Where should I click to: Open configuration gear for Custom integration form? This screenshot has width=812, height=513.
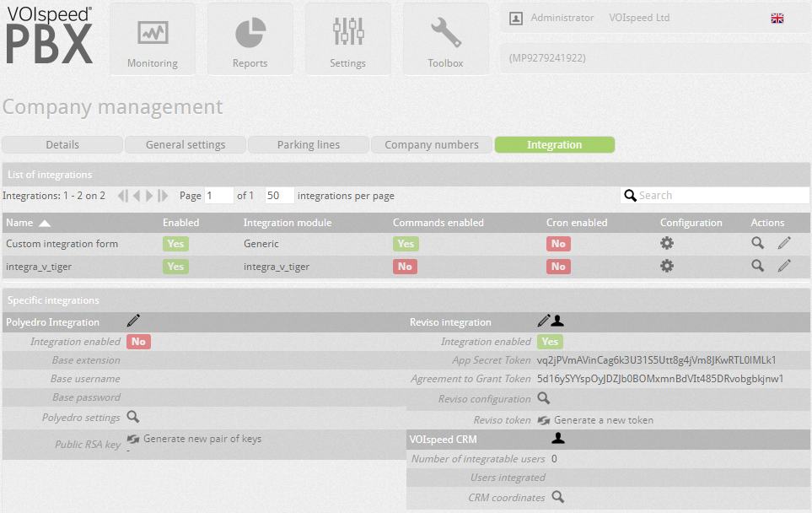tap(667, 243)
